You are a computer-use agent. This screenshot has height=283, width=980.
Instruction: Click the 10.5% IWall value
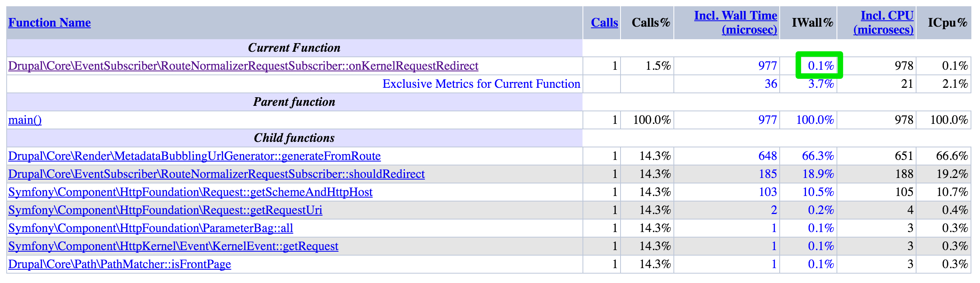[x=818, y=192]
